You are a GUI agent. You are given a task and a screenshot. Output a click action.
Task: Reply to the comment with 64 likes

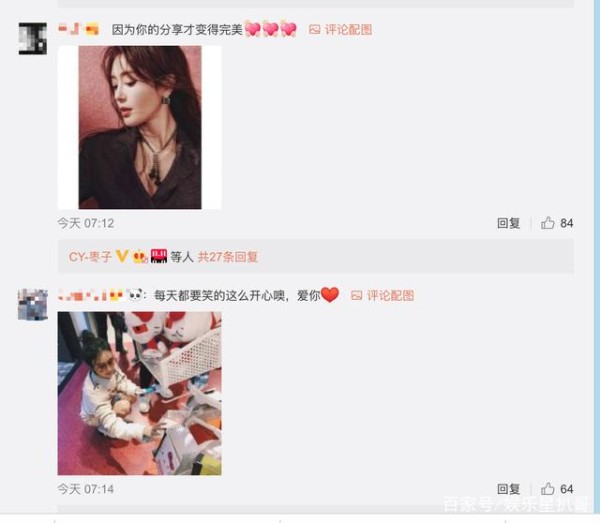[x=508, y=489]
